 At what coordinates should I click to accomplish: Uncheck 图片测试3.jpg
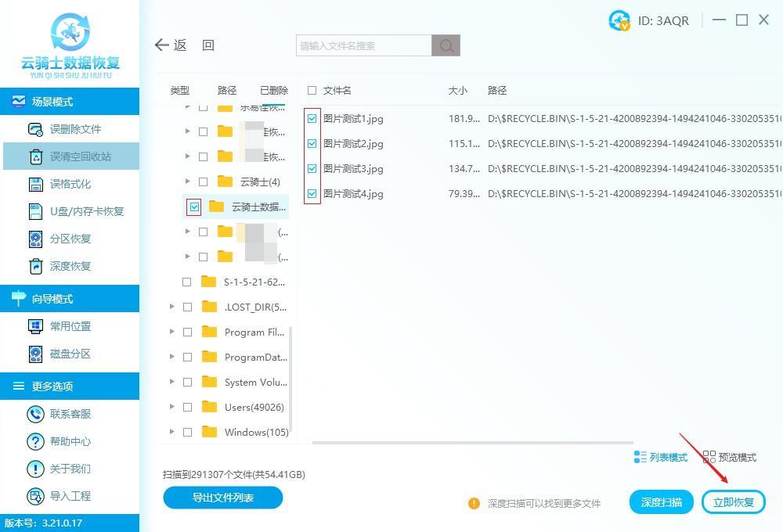point(312,169)
